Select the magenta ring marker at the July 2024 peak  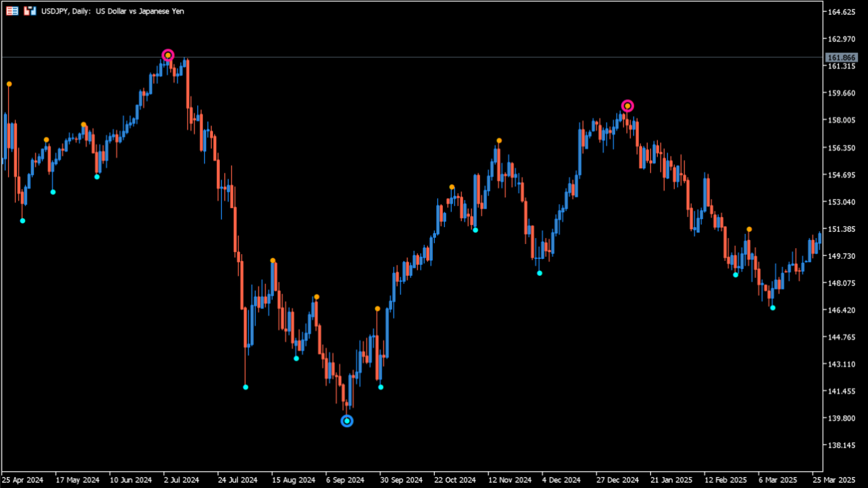tap(168, 55)
